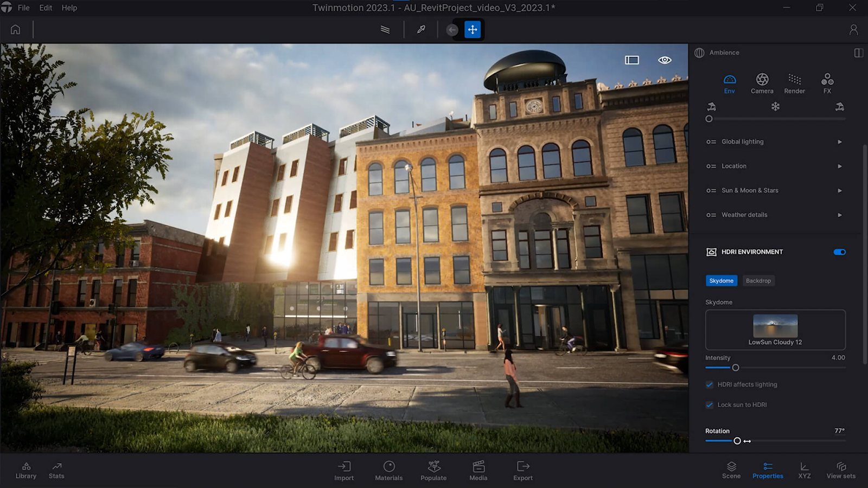Viewport: 868px width, 488px height.
Task: Click the Rotation value 77°
Action: click(839, 431)
